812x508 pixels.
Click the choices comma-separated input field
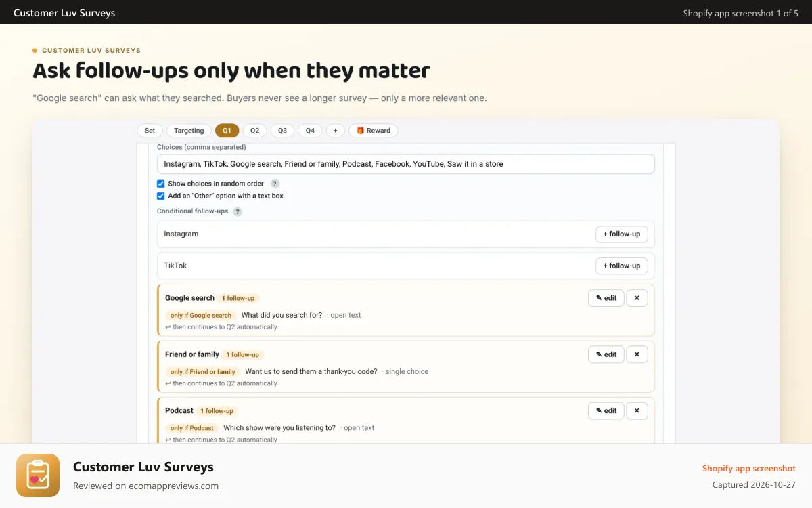406,164
